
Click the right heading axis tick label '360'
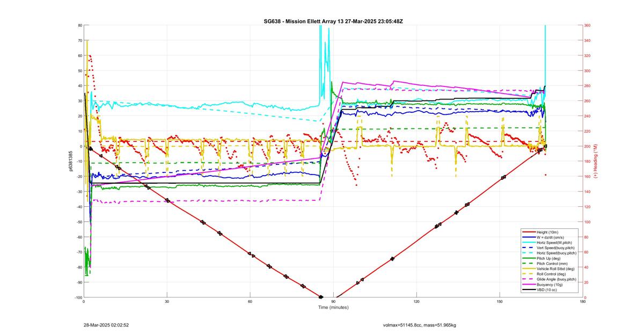click(588, 25)
